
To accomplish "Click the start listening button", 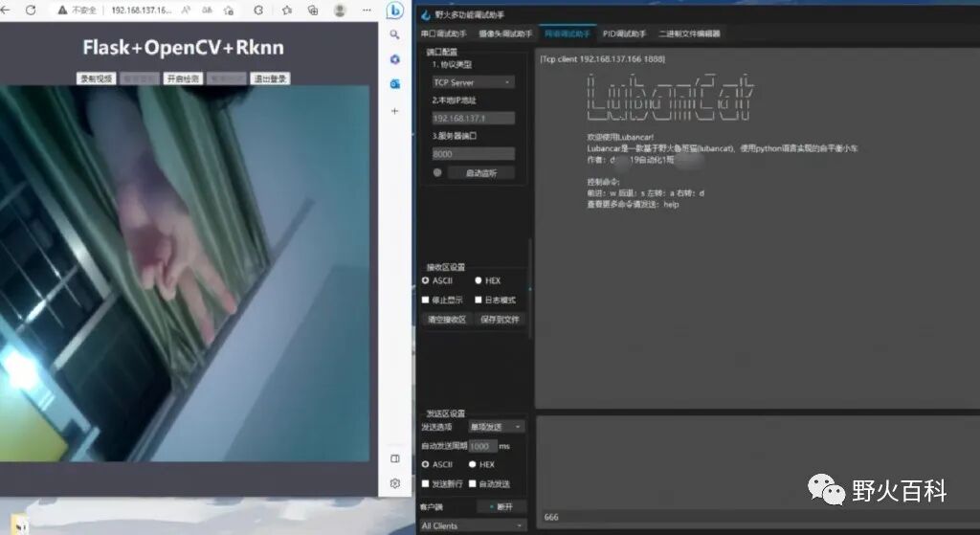I will tap(481, 173).
